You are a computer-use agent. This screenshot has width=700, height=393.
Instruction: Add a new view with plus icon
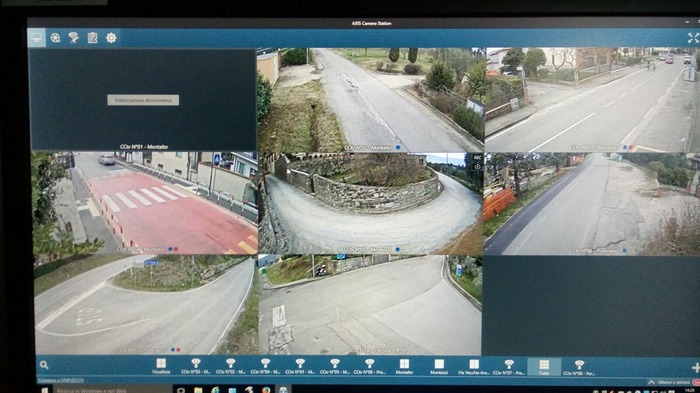point(696,368)
